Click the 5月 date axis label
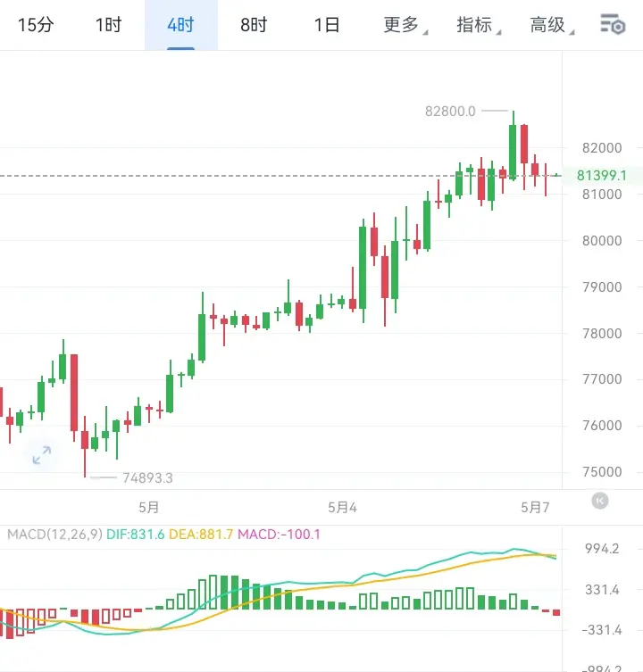This screenshot has width=643, height=672. point(148,508)
